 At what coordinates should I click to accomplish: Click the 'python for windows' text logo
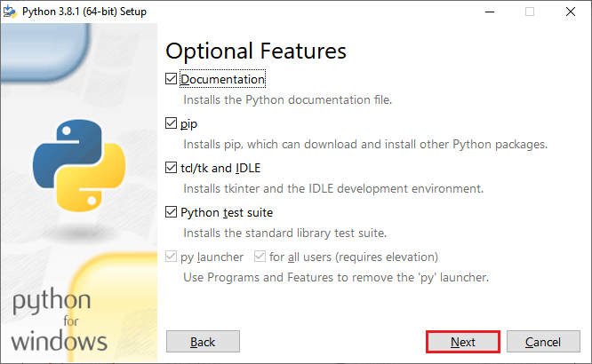(60, 320)
